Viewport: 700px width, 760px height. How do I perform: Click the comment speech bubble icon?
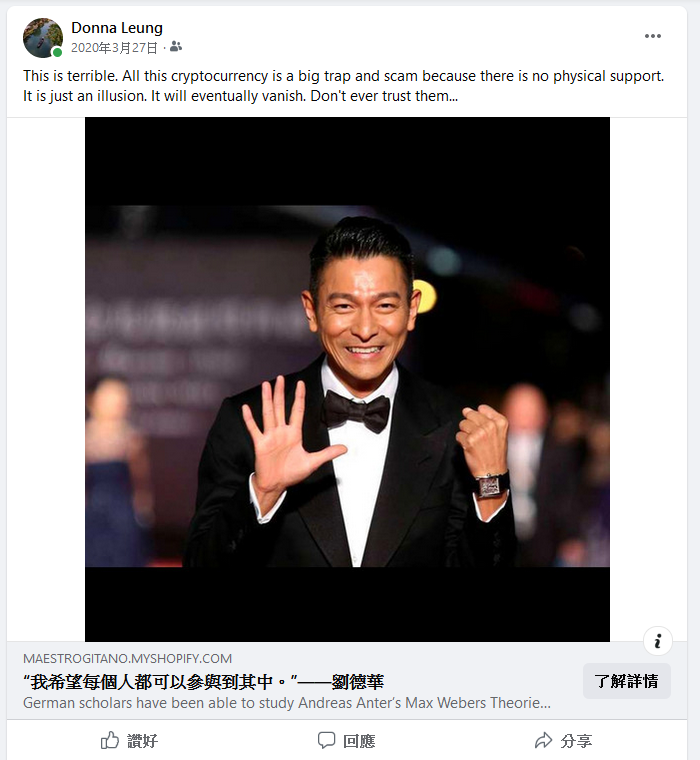[x=326, y=740]
